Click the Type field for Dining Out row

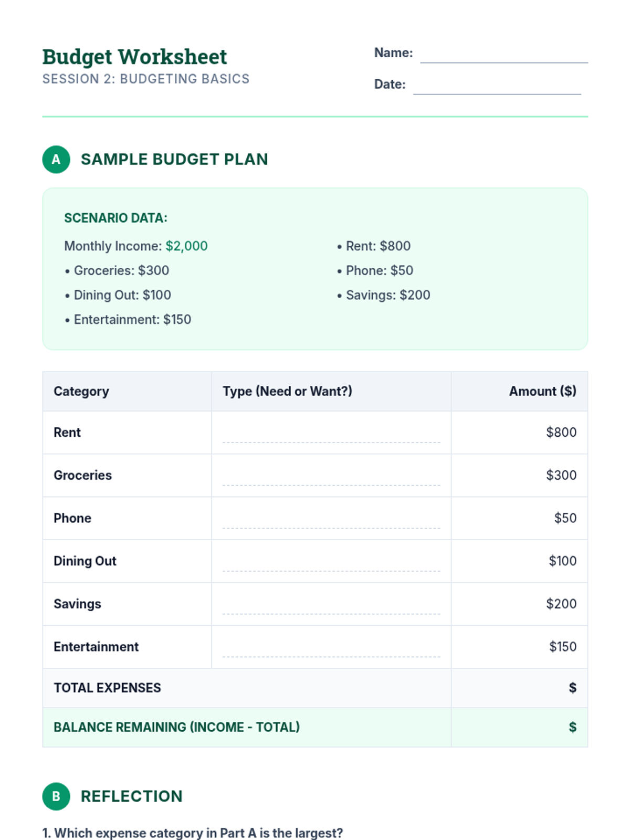tap(331, 563)
